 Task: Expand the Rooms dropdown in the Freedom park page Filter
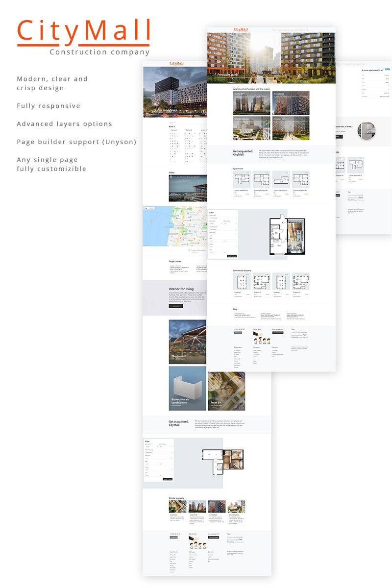[x=223, y=246]
